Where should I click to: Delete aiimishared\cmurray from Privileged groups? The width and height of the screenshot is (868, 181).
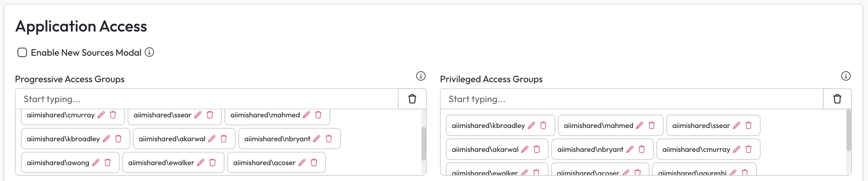[x=749, y=149]
